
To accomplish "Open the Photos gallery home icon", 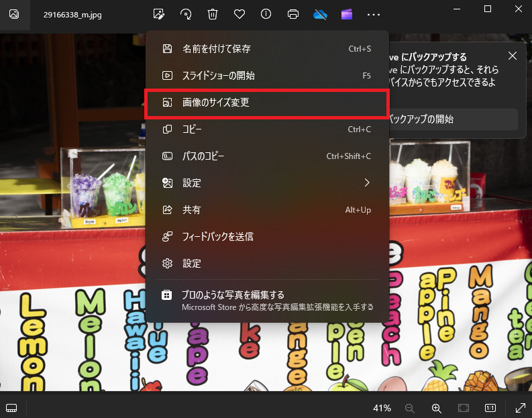I will (x=14, y=14).
